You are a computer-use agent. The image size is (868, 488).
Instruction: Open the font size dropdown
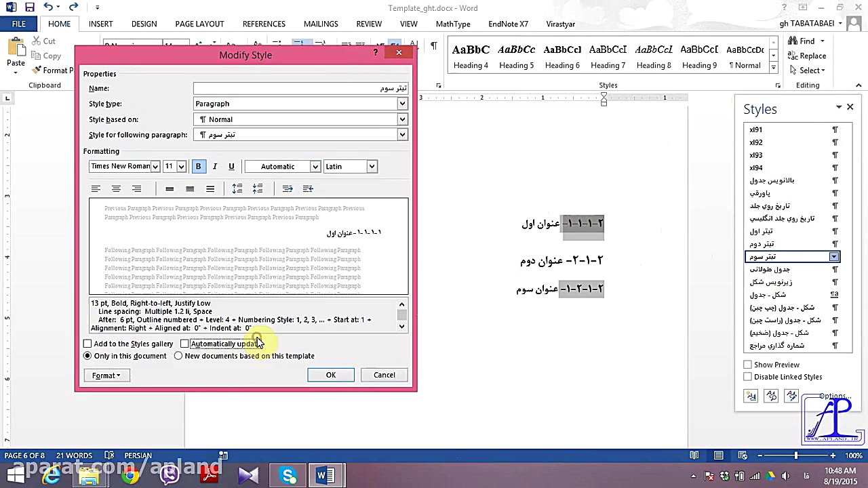(x=181, y=166)
